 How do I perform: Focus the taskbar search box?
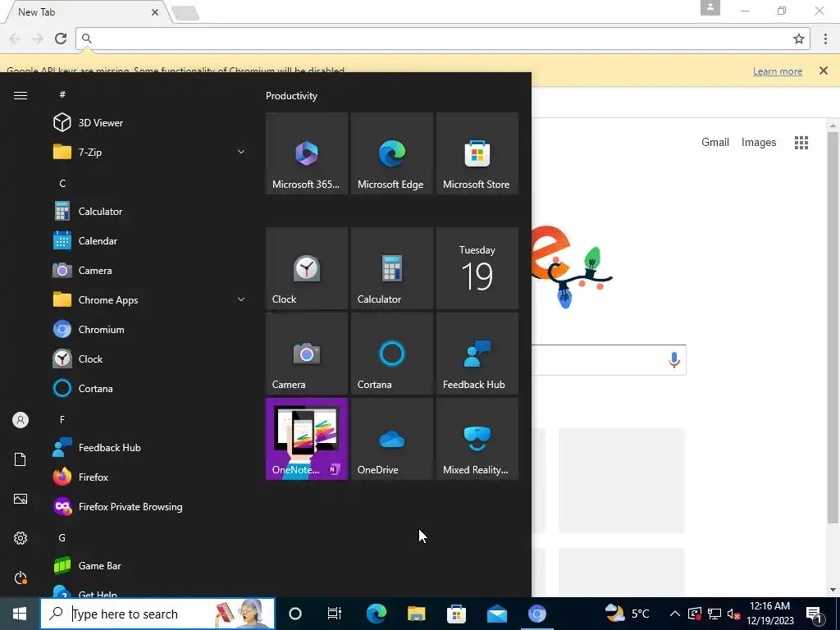pos(157,614)
